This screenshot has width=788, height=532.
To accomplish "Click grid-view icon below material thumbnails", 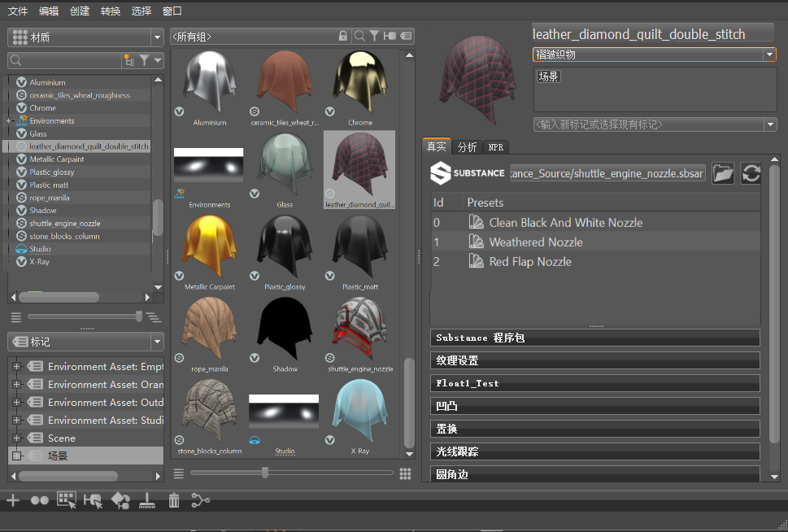I will point(405,473).
